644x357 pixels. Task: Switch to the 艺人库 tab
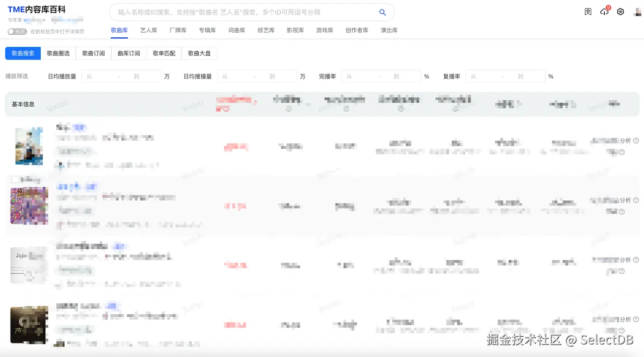click(148, 30)
